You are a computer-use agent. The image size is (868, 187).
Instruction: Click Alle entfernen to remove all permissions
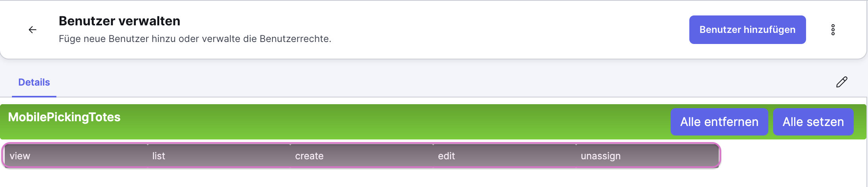pyautogui.click(x=719, y=122)
